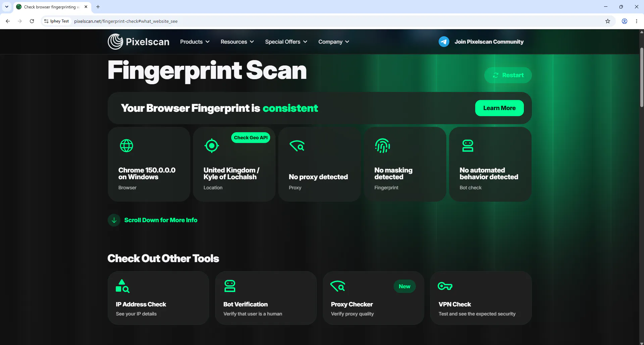Click the green down-arrow scroll icon
Image resolution: width=644 pixels, height=345 pixels.
(114, 220)
